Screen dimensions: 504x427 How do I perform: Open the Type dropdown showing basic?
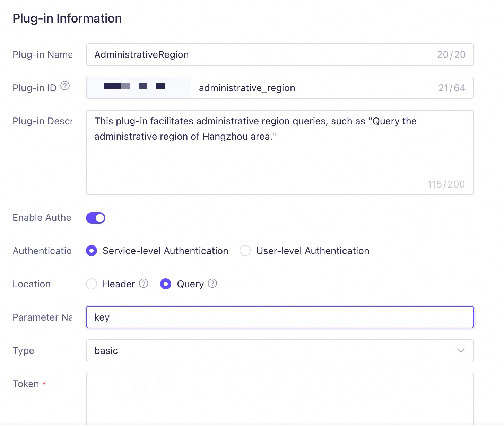(280, 350)
